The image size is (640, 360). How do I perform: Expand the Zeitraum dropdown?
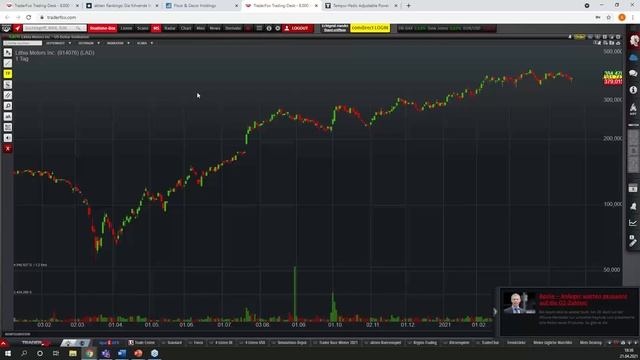(89, 43)
